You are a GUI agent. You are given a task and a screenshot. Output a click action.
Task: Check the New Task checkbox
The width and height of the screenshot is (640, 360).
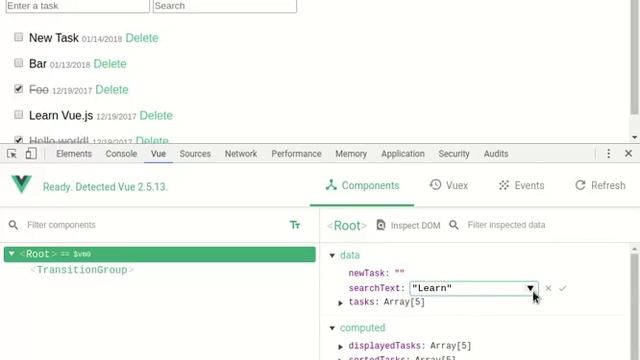coord(18,37)
